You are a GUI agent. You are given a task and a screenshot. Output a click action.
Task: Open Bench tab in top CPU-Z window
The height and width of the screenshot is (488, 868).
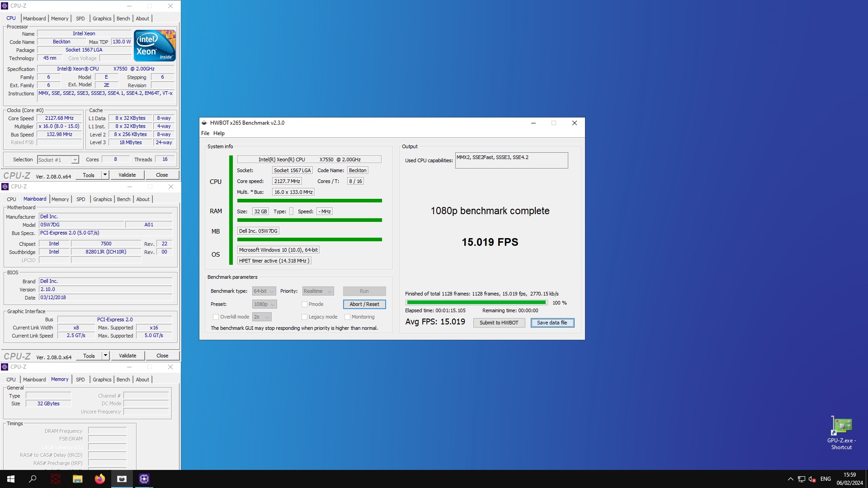[123, 19]
